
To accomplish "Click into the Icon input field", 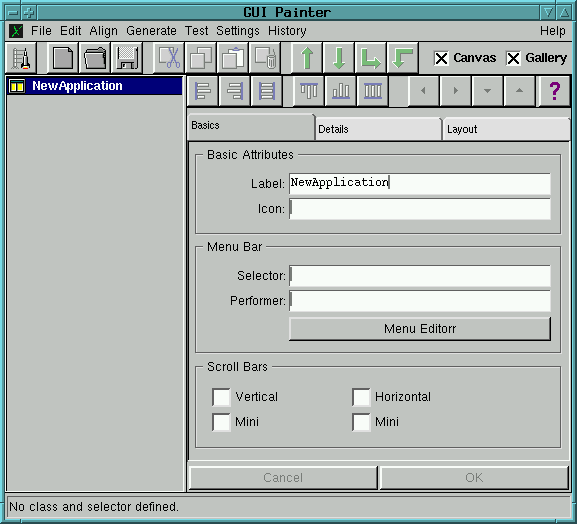I will 420,209.
